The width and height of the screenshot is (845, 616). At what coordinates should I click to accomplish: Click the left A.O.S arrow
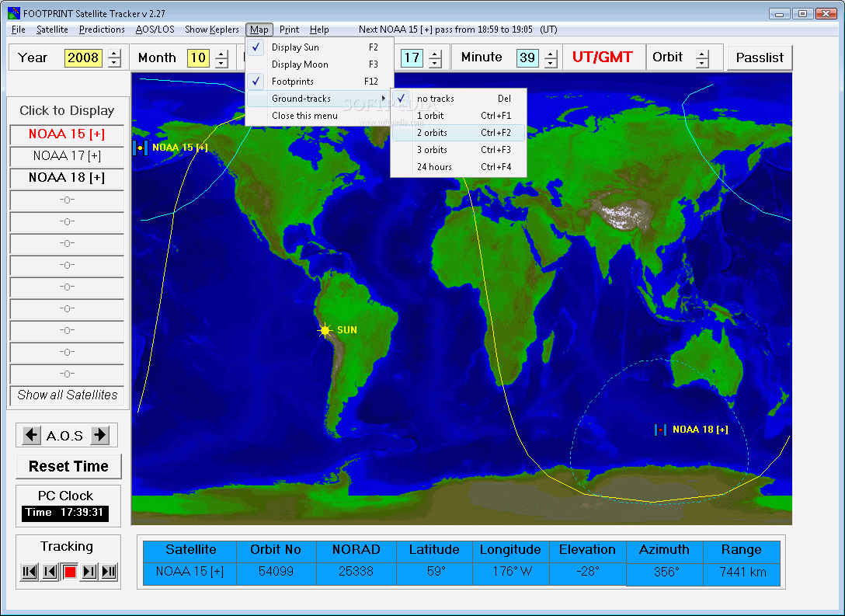point(30,435)
